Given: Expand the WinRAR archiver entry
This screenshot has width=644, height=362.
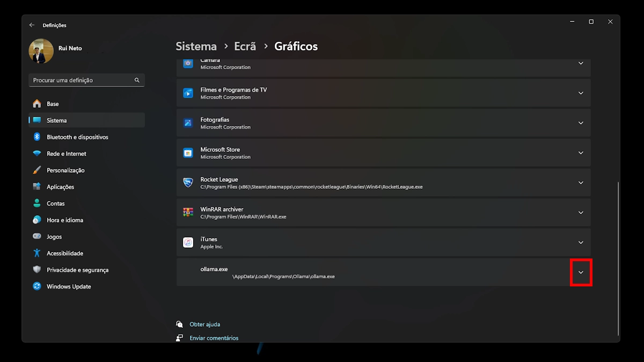Looking at the screenshot, I should point(581,212).
